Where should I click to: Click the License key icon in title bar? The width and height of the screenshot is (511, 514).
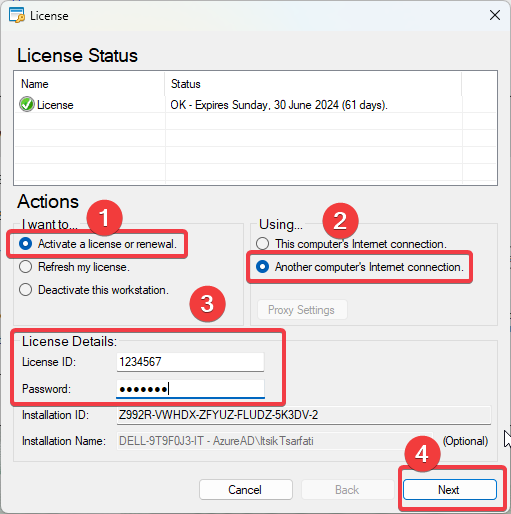pos(16,15)
